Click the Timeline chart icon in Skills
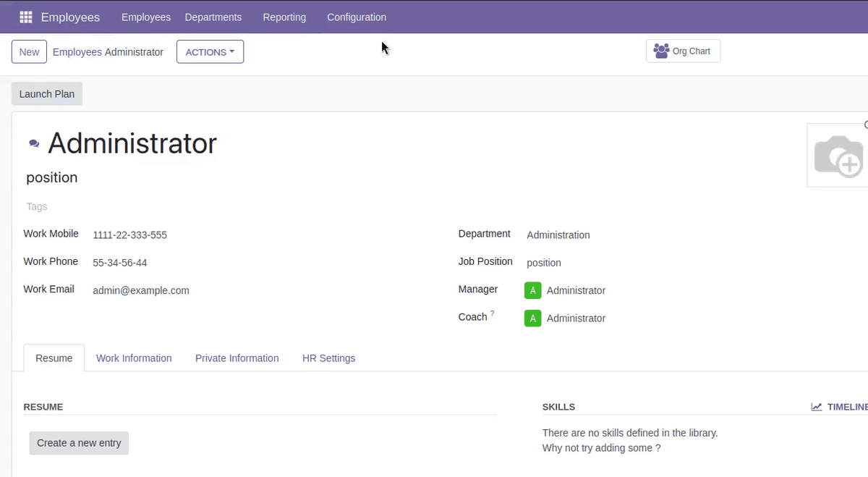Viewport: 868px width, 477px height. (817, 407)
